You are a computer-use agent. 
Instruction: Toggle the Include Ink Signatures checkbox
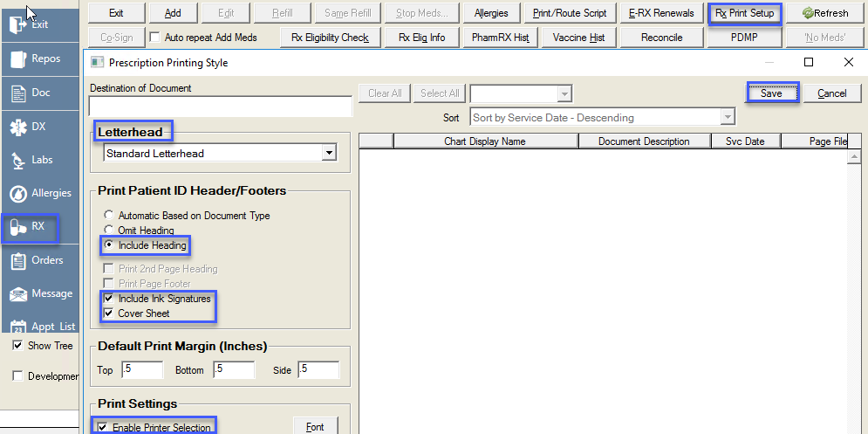click(109, 299)
